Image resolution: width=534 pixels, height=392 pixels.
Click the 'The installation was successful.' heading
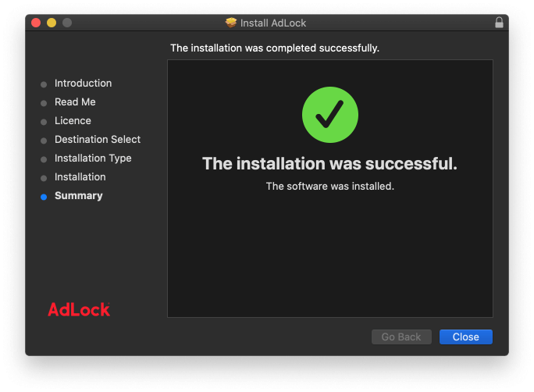pos(329,163)
